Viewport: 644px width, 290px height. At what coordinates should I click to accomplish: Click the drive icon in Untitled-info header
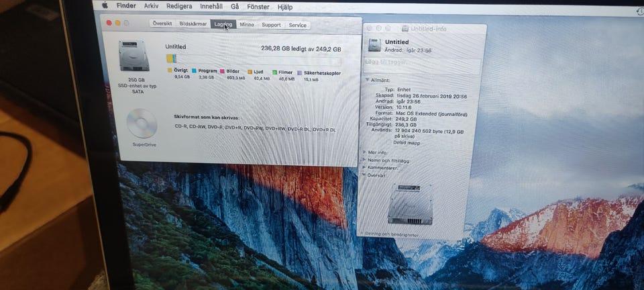(374, 45)
